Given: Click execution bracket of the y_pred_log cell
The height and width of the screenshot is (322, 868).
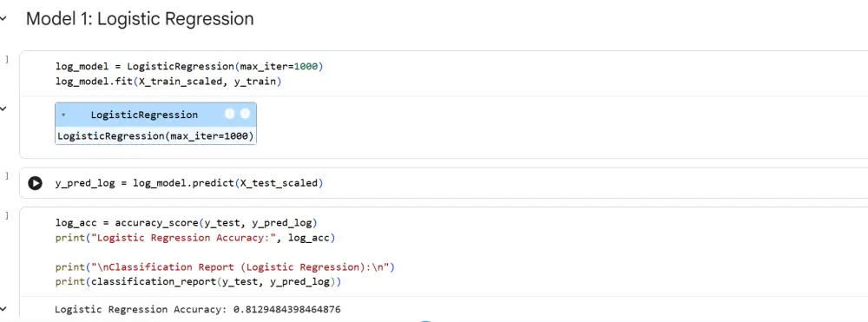Looking at the screenshot, I should pyautogui.click(x=7, y=175).
